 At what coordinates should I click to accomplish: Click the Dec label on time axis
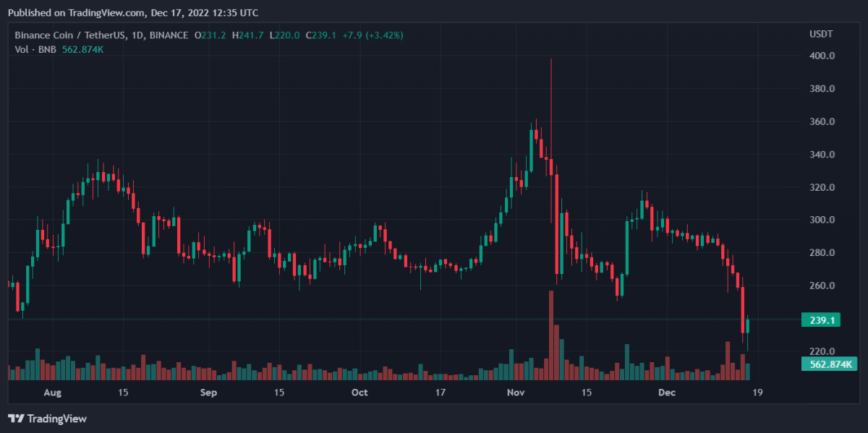point(667,393)
